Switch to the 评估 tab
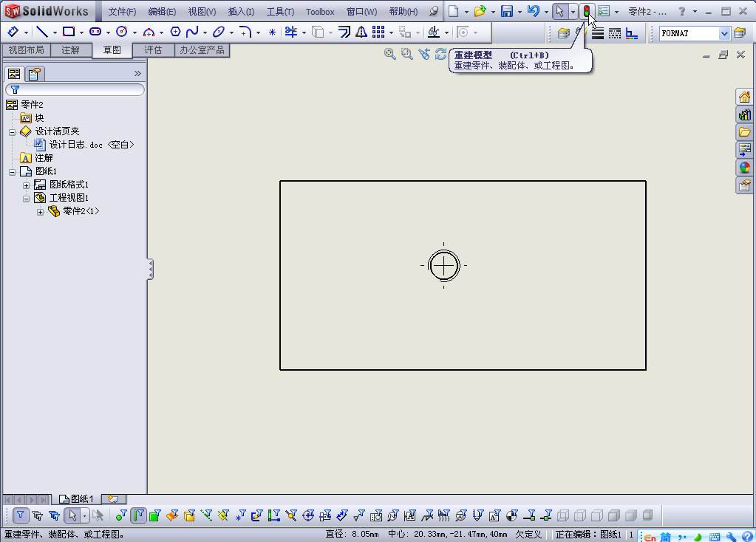 (153, 50)
